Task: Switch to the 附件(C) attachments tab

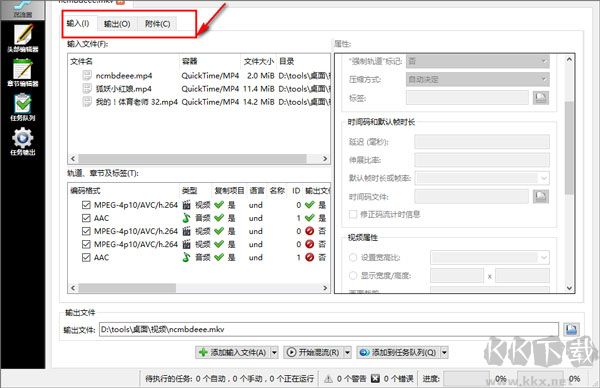Action: pyautogui.click(x=158, y=24)
